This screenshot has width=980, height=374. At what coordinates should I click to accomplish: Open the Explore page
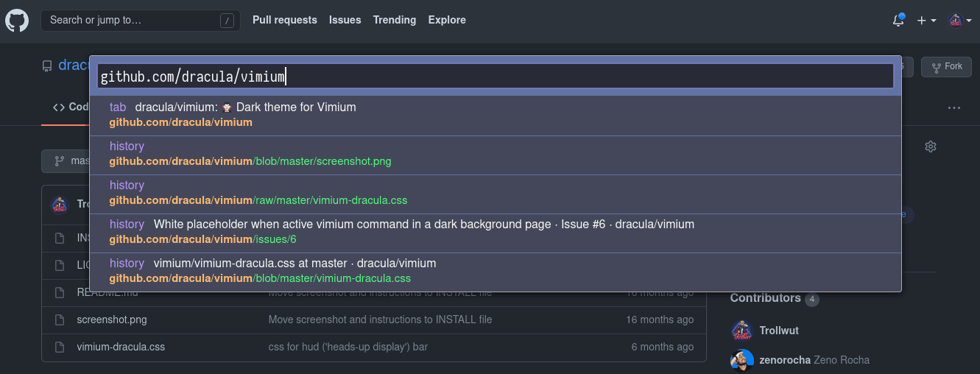pyautogui.click(x=447, y=20)
